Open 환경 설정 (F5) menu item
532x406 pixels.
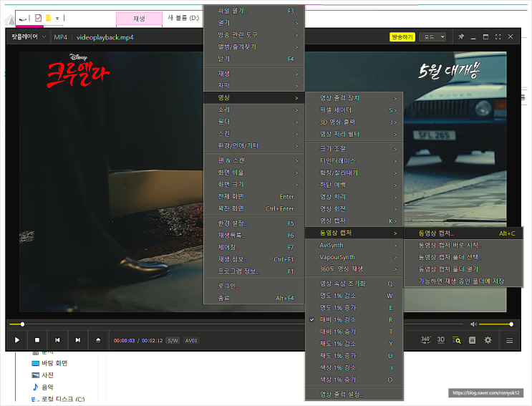pyautogui.click(x=253, y=223)
